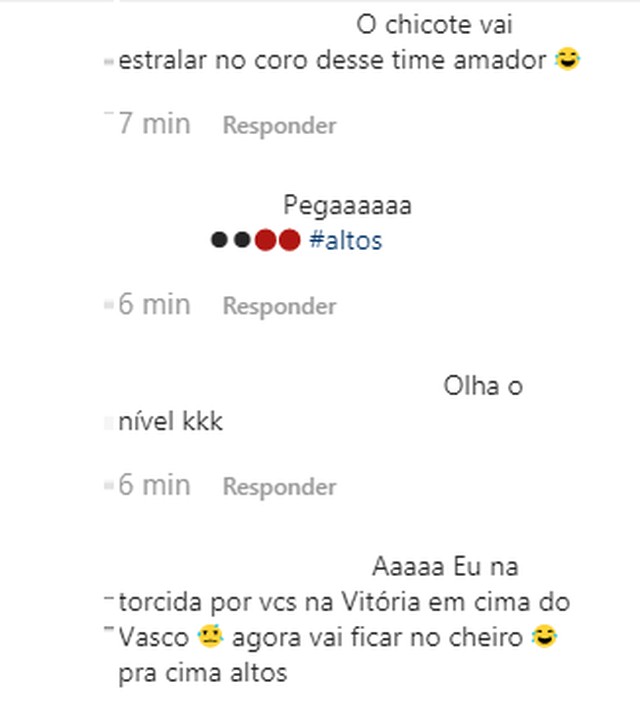640x705 pixels.
Task: Select the "Pegaaaaaa" comment text
Action: coord(347,206)
